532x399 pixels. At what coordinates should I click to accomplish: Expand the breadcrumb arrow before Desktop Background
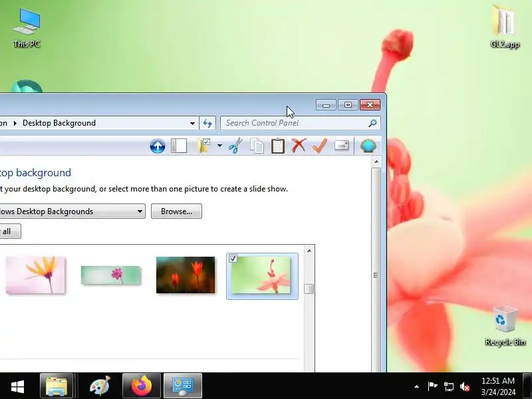(15, 123)
